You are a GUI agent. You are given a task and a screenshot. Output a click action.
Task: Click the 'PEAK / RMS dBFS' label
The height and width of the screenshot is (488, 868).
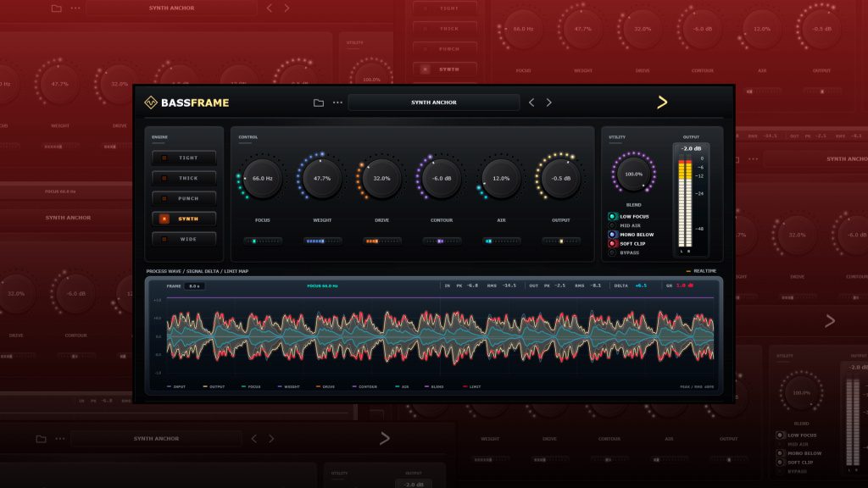pyautogui.click(x=697, y=386)
